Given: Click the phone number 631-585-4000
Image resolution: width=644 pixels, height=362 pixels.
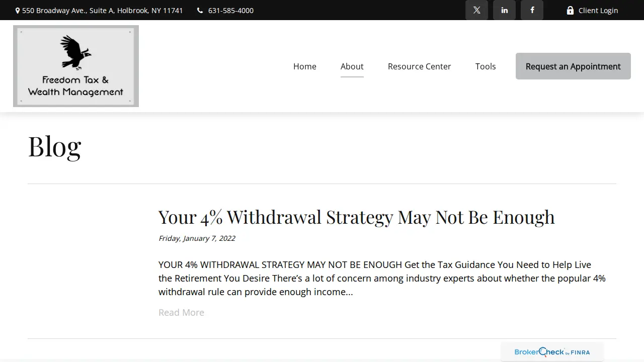Looking at the screenshot, I should click(231, 11).
